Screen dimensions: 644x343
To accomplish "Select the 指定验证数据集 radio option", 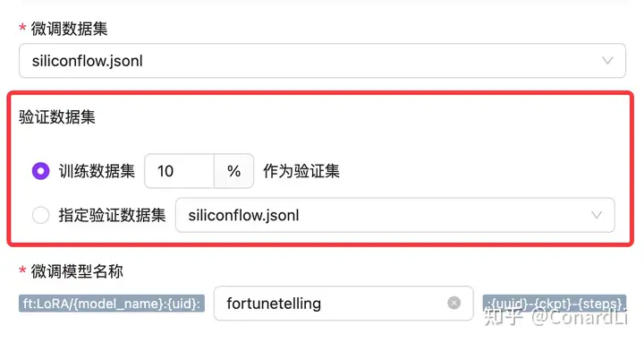I will 40,215.
